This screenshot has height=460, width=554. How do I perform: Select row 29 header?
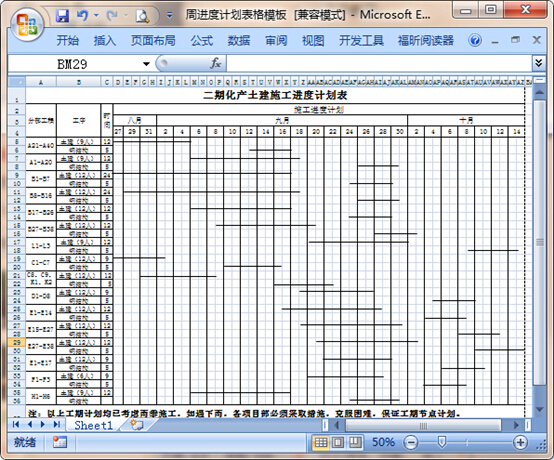pos(17,342)
